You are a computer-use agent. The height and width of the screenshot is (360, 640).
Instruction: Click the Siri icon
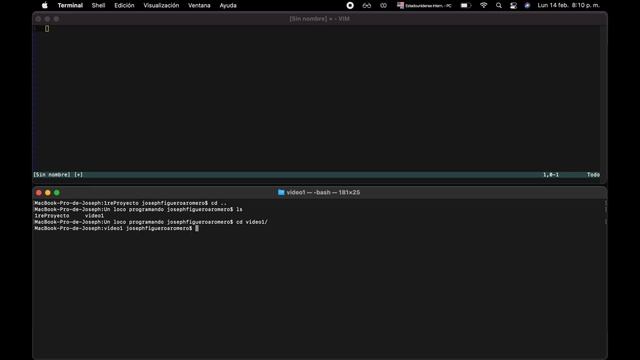pos(527,5)
